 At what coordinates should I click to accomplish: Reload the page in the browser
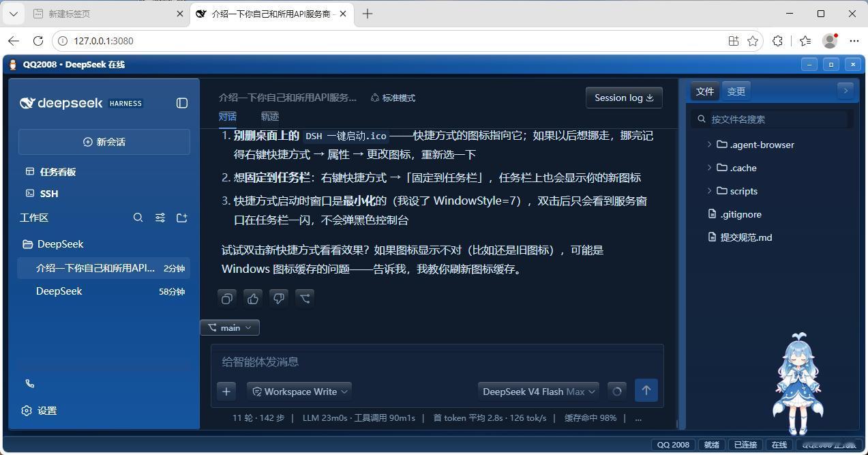(38, 41)
